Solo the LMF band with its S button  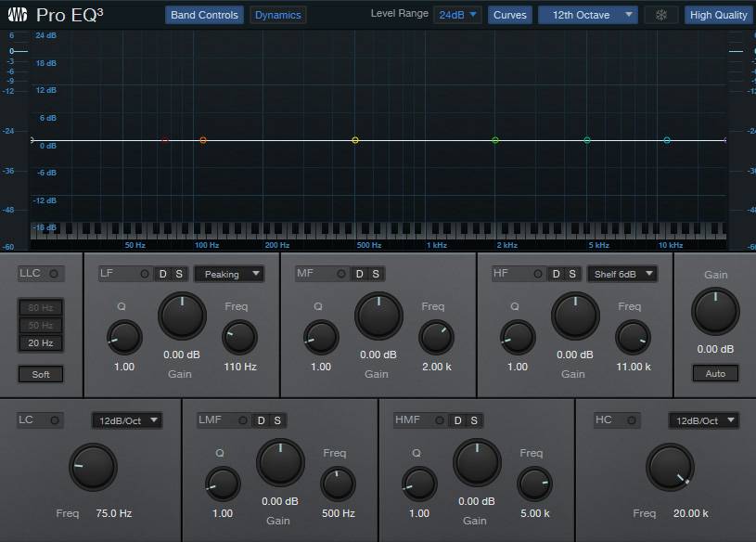tap(277, 420)
